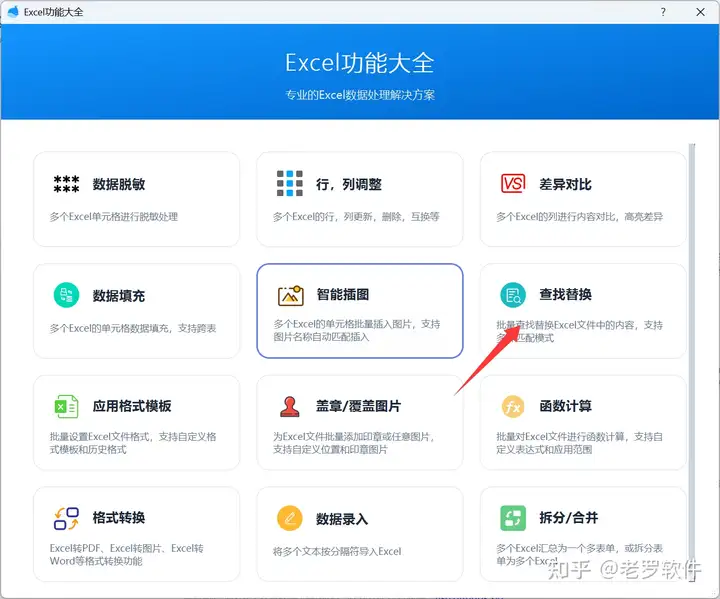The width and height of the screenshot is (720, 599).
Task: Click description starting 批量设置Excel文件格式
Action: click(x=133, y=443)
